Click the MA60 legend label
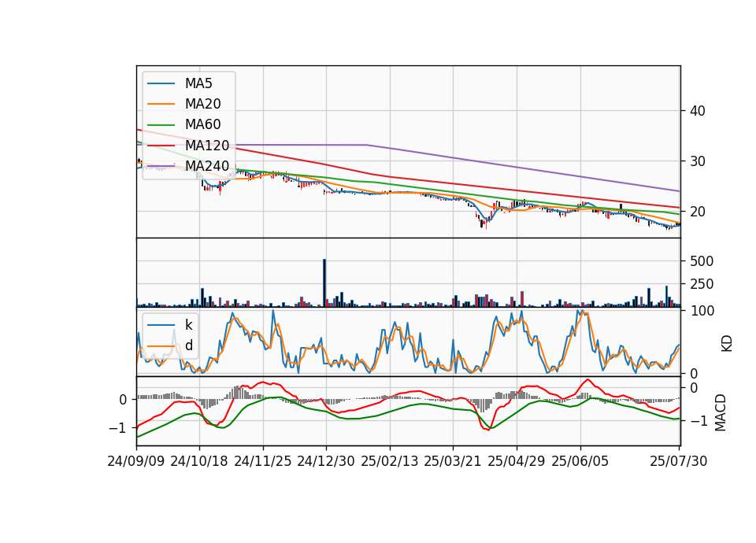The height and width of the screenshot is (543, 756). [202, 125]
